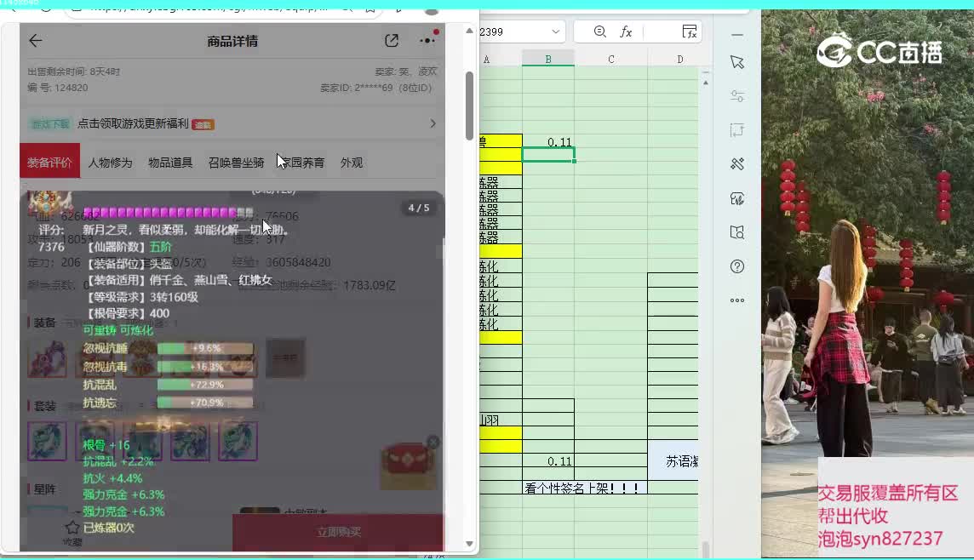This screenshot has width=974, height=560.
Task: Select the 外观 tab
Action: [x=352, y=163]
